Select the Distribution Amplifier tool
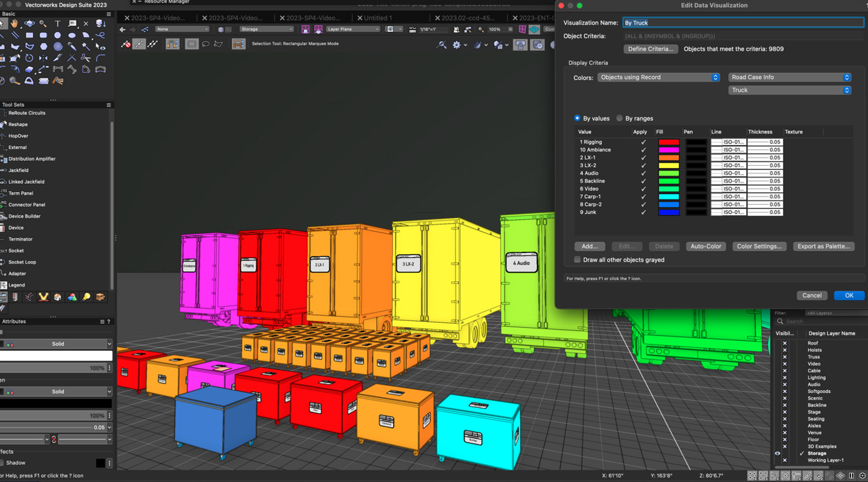Screen dimensions: 868x482 tap(31, 159)
